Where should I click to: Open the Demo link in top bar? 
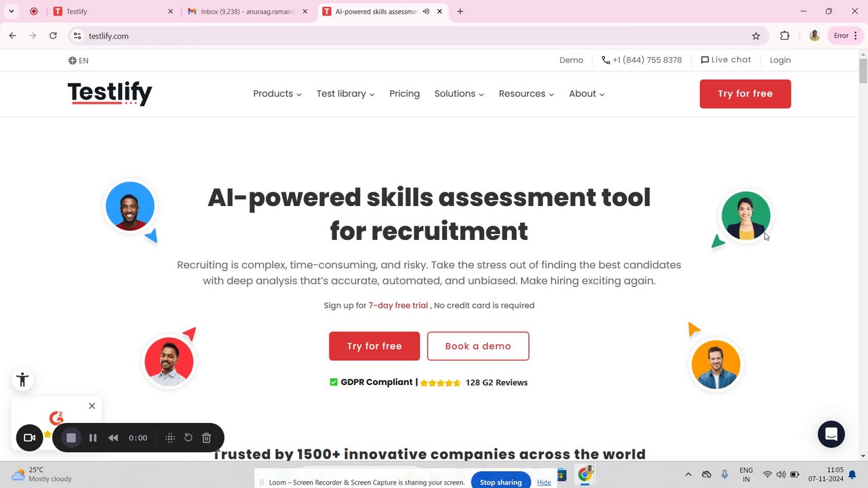coord(571,60)
